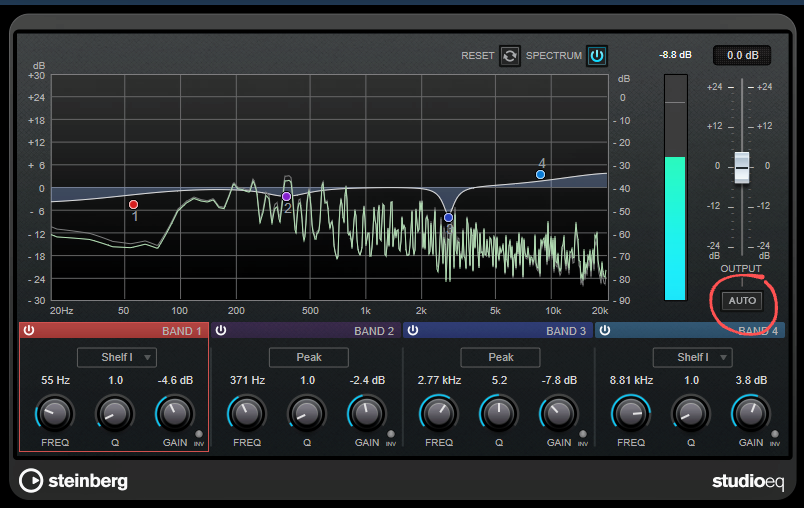This screenshot has width=804, height=508.
Task: Select the purple band 2 EQ point
Action: 286,197
